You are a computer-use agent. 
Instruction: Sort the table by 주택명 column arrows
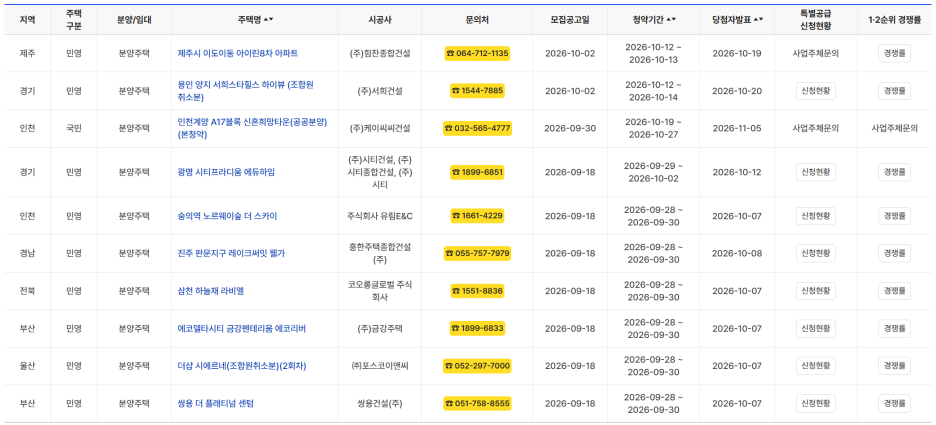(270, 19)
